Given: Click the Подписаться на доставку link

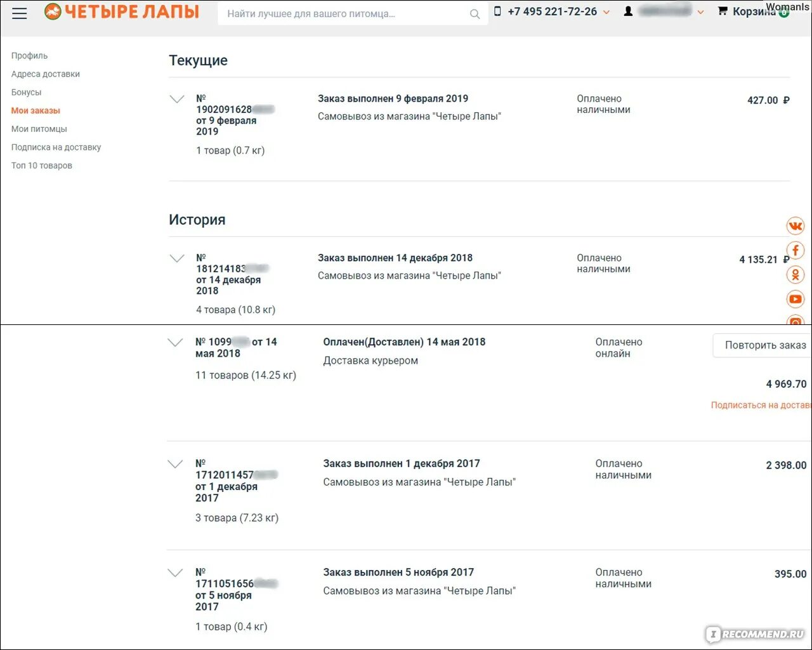Looking at the screenshot, I should (761, 405).
